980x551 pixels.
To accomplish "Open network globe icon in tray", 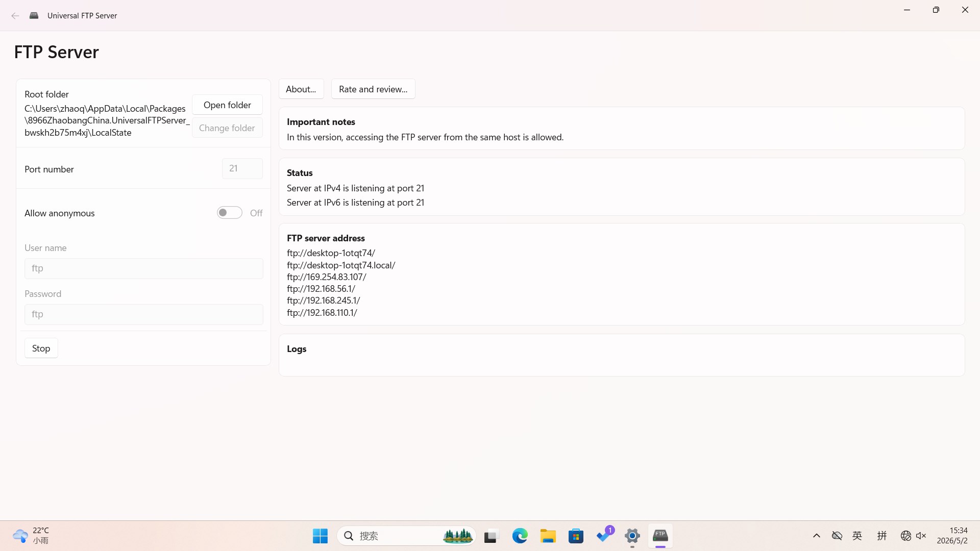I will tap(906, 536).
